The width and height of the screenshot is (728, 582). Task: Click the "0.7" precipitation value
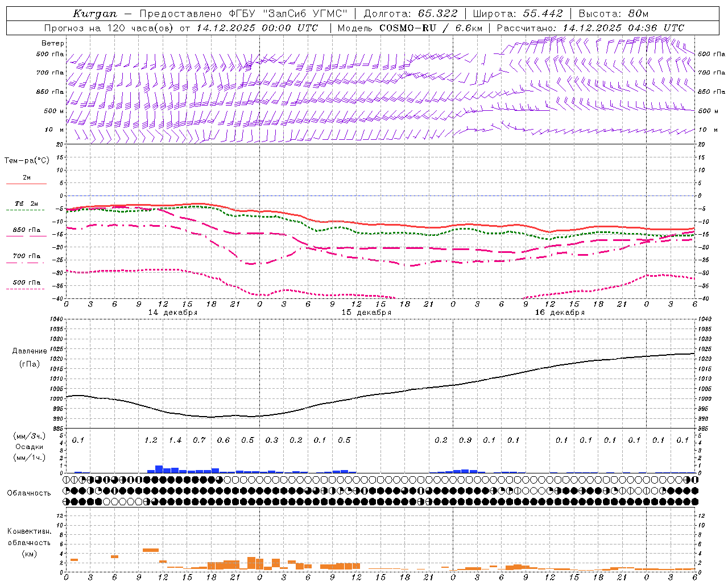199,440
